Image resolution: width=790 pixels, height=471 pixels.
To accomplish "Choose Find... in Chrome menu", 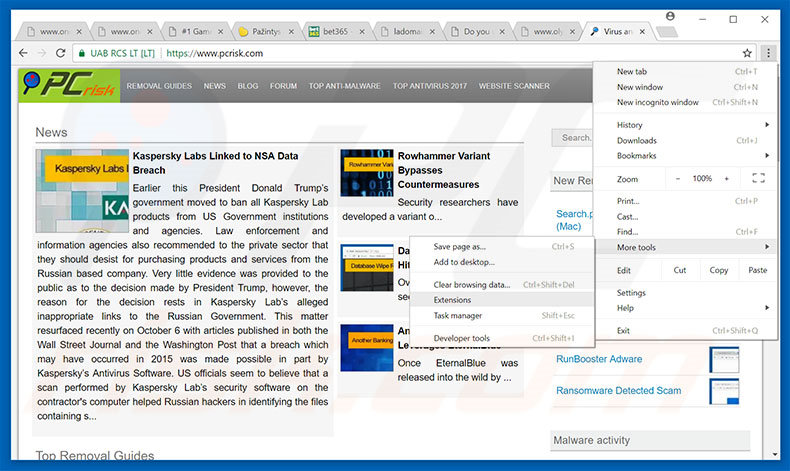I will click(x=685, y=232).
